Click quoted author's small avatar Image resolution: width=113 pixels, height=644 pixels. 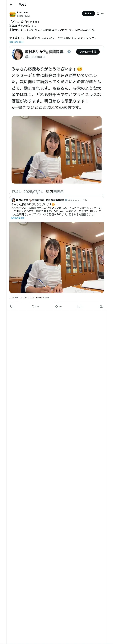point(13,200)
